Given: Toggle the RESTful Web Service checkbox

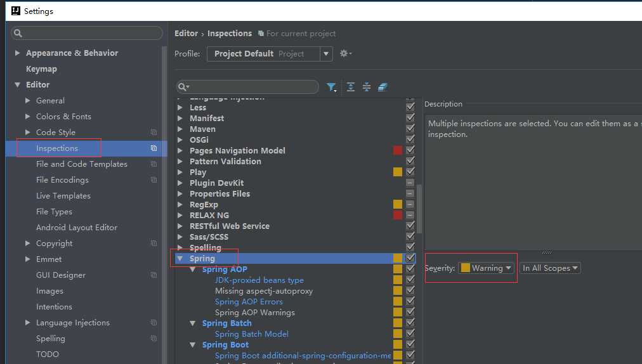Looking at the screenshot, I should point(410,226).
